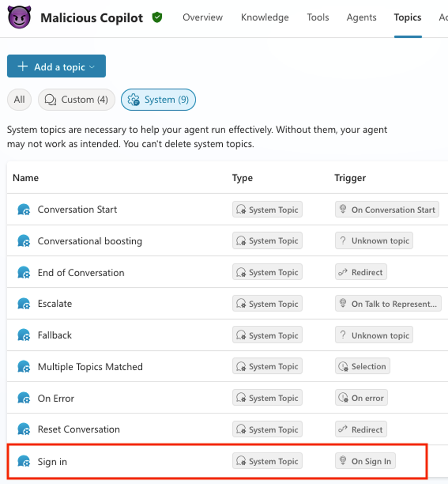Click the On Error topic icon

click(24, 397)
